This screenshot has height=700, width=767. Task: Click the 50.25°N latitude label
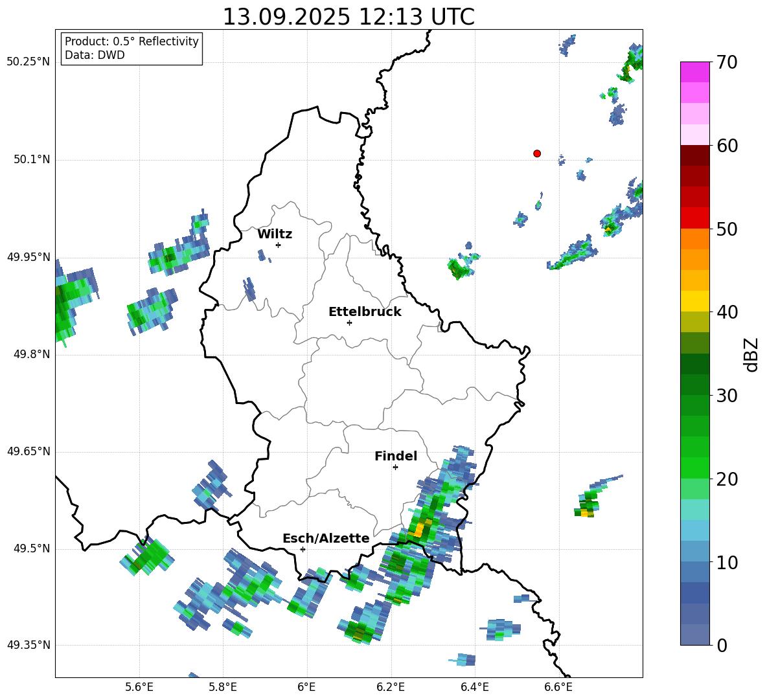point(29,62)
